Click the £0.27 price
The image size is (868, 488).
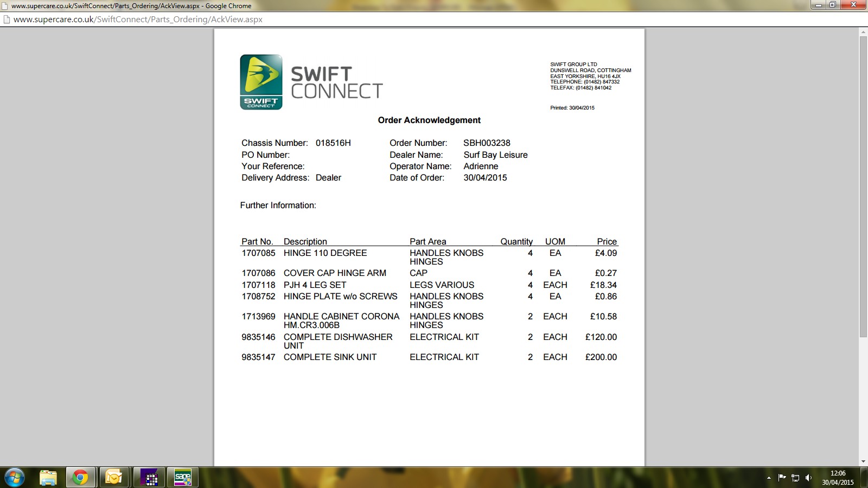coord(606,273)
